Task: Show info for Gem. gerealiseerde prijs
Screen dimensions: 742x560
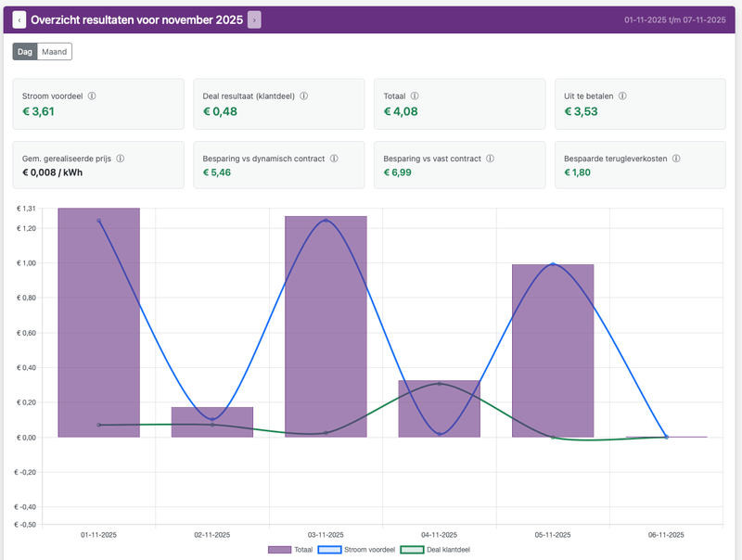Action: [120, 159]
